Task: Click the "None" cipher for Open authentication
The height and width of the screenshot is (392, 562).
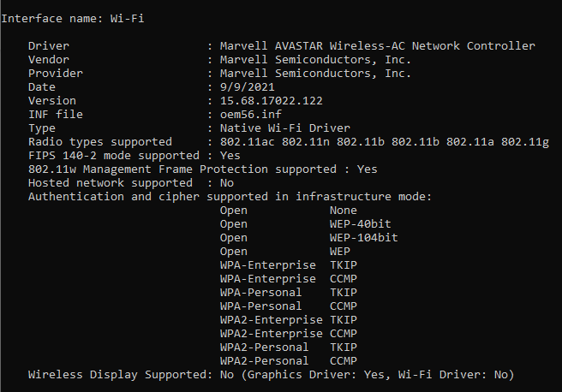Action: pos(343,211)
